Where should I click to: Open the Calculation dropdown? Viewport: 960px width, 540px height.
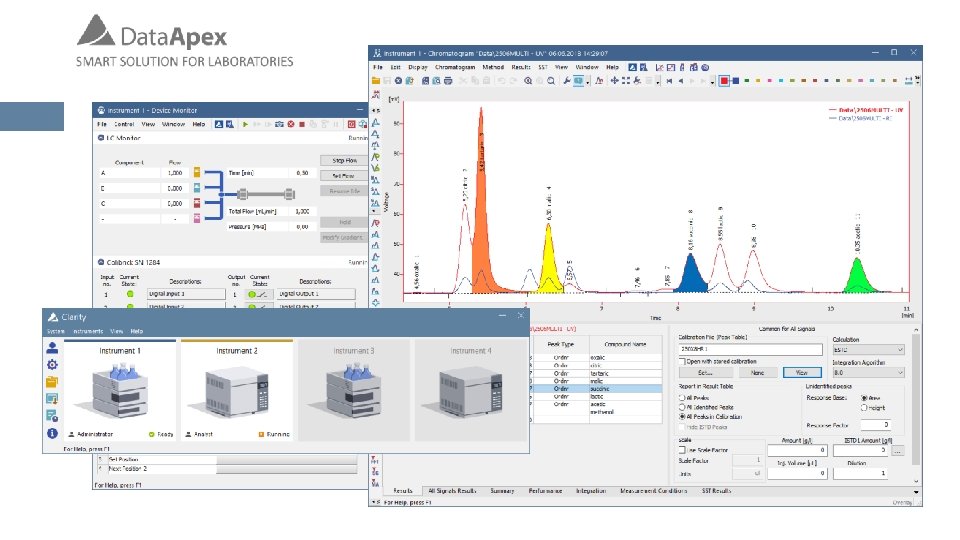pyautogui.click(x=868, y=350)
